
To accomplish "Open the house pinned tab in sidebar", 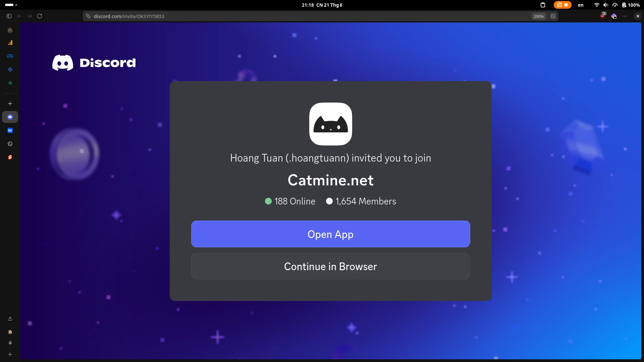I will (10, 30).
